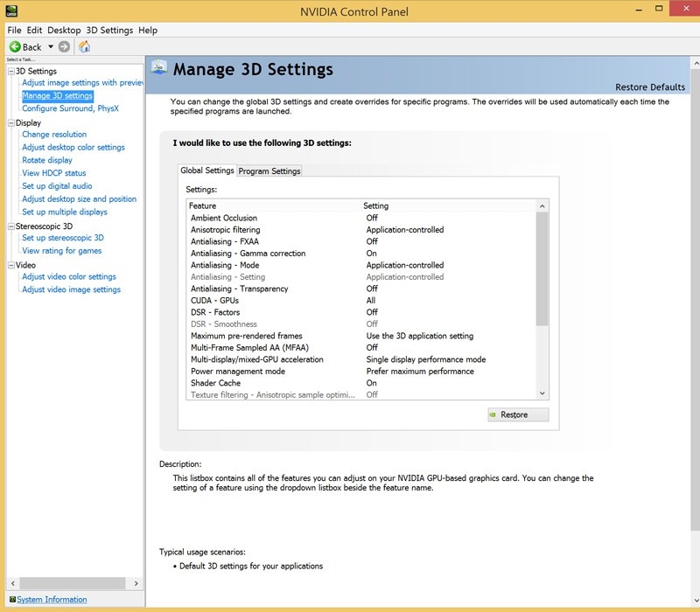The width and height of the screenshot is (700, 612).
Task: Select Multi-Frame Sampled AA (MFAA) row
Action: pyautogui.click(x=361, y=348)
